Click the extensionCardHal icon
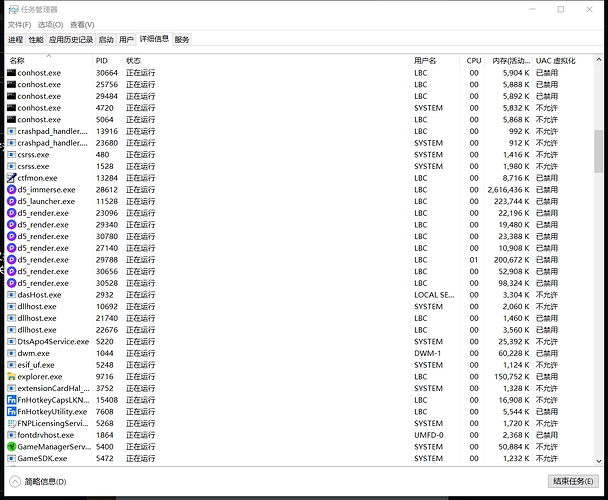The width and height of the screenshot is (608, 500). pyautogui.click(x=11, y=388)
